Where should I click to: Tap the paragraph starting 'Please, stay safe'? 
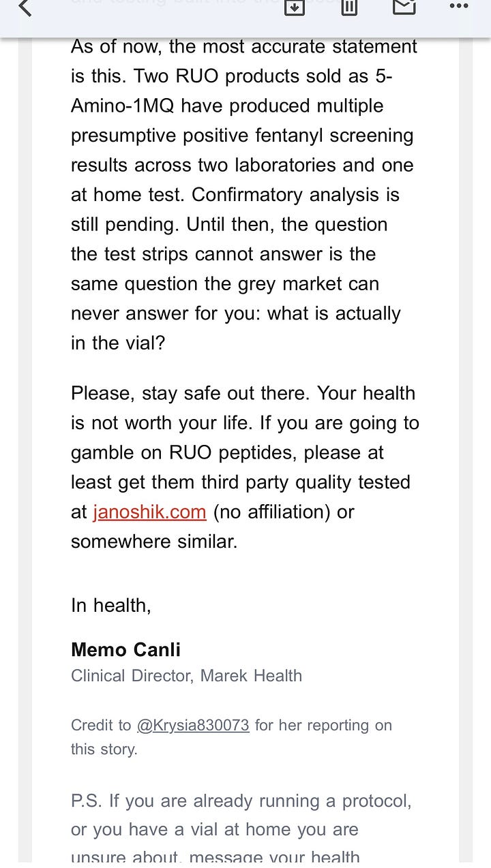pyautogui.click(x=245, y=467)
